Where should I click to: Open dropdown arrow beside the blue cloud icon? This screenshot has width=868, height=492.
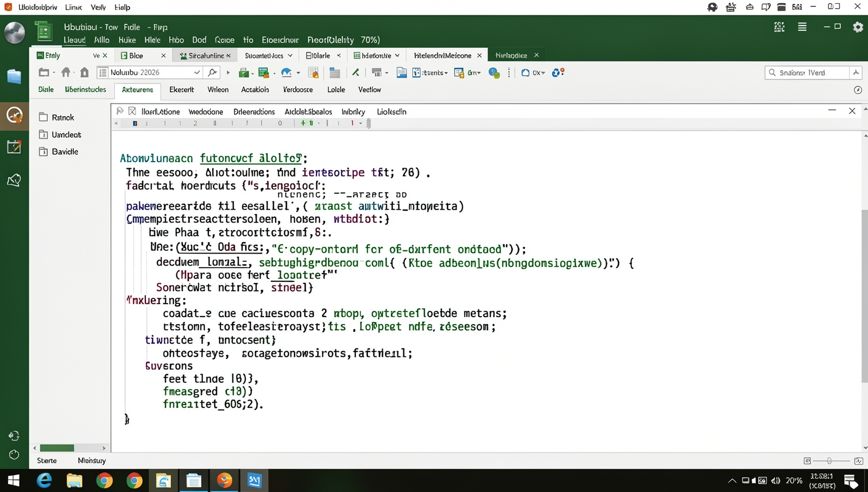point(298,73)
